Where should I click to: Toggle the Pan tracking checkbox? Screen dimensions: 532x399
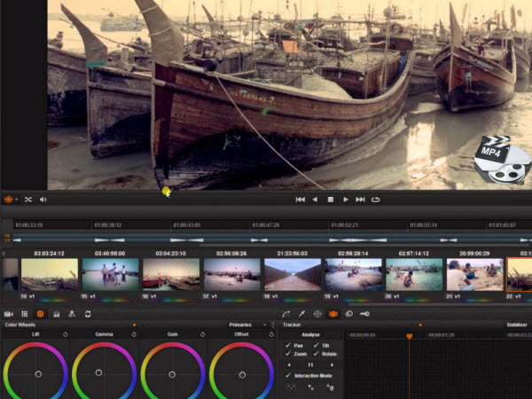pos(288,345)
